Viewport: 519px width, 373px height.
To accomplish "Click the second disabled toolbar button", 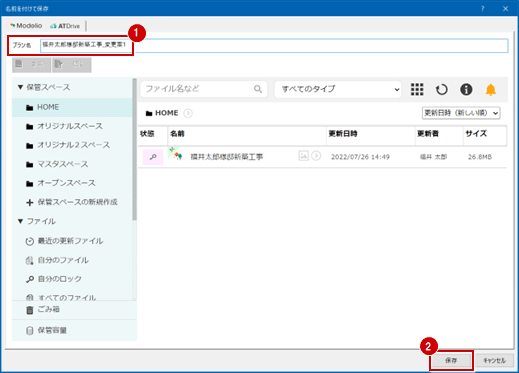I will [71, 65].
